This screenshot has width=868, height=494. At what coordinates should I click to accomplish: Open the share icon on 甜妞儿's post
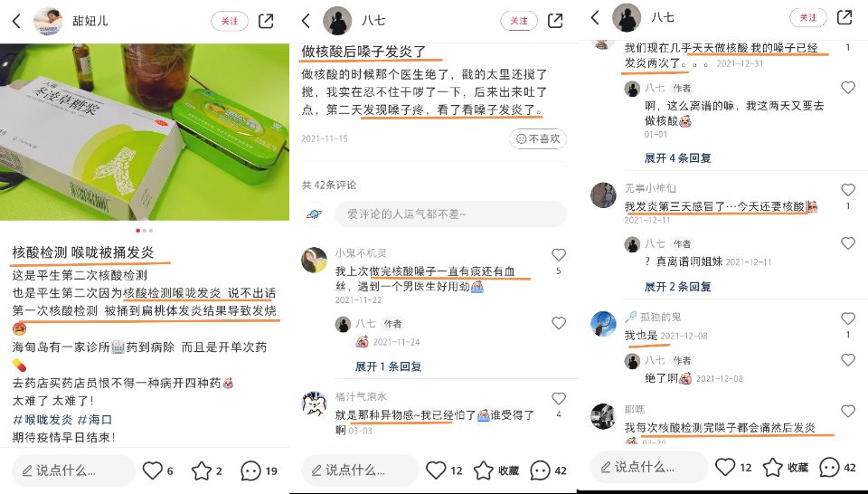[x=266, y=21]
